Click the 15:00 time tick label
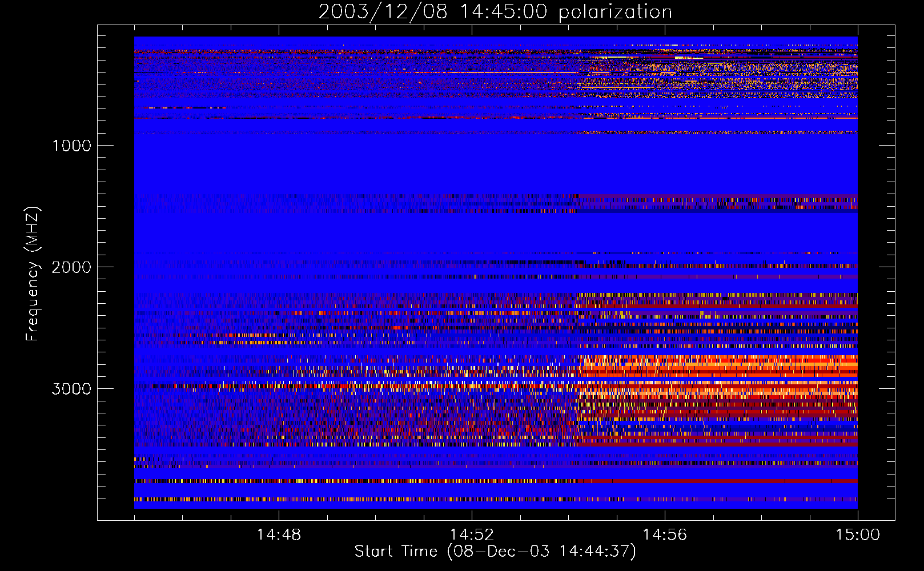This screenshot has width=924, height=571. 858,535
